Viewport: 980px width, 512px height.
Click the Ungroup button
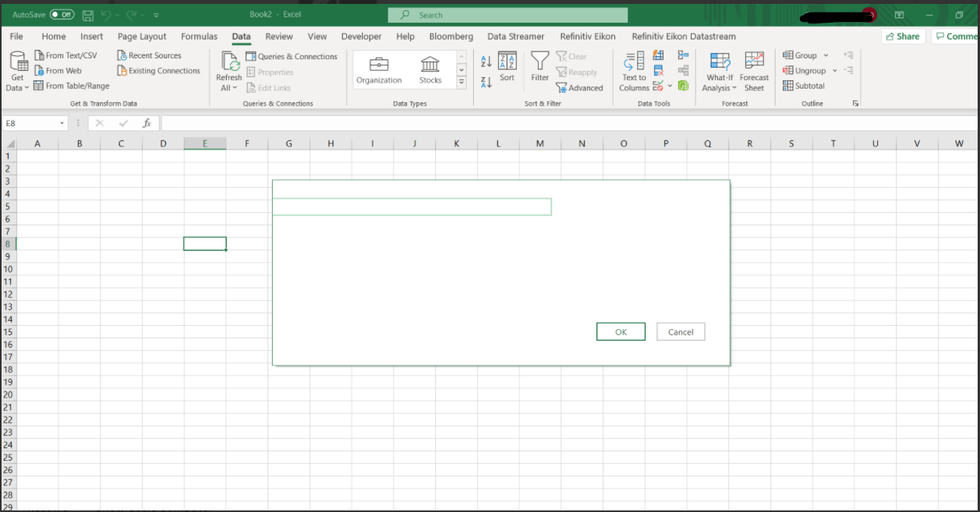[x=805, y=71]
